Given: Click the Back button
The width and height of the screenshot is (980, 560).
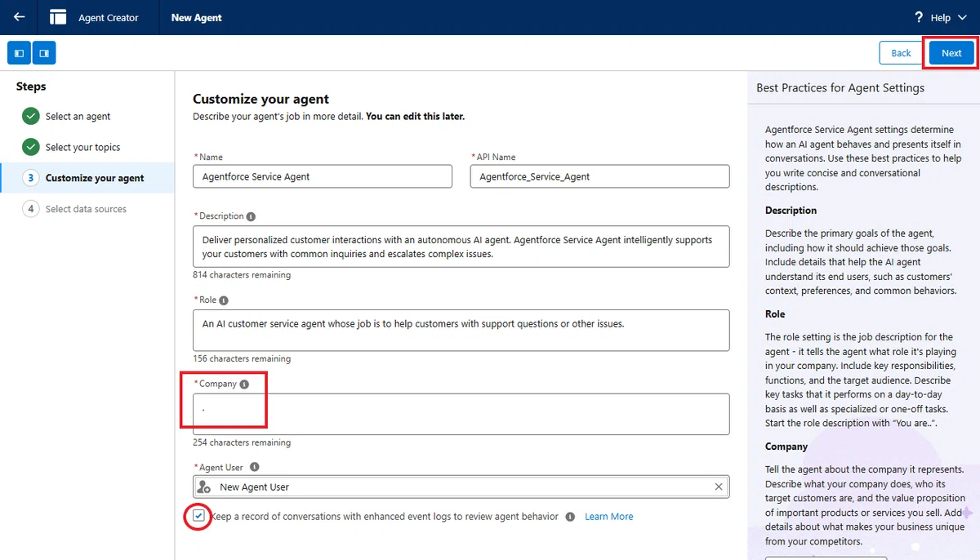Looking at the screenshot, I should pyautogui.click(x=901, y=53).
